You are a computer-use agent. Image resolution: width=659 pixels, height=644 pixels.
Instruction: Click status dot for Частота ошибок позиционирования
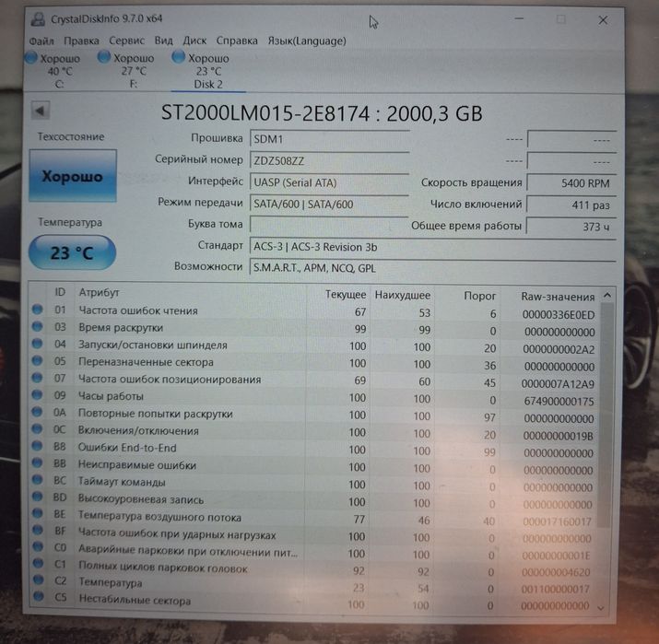click(38, 378)
